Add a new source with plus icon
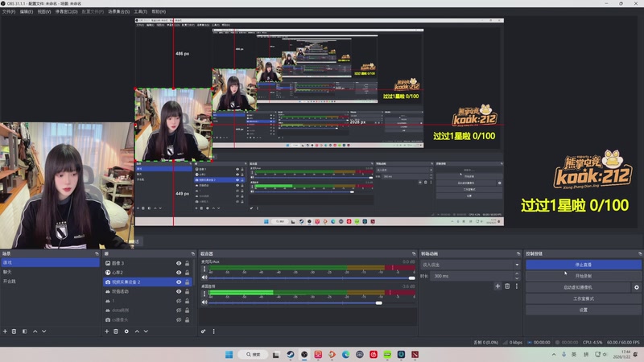The width and height of the screenshot is (644, 362). point(107,331)
